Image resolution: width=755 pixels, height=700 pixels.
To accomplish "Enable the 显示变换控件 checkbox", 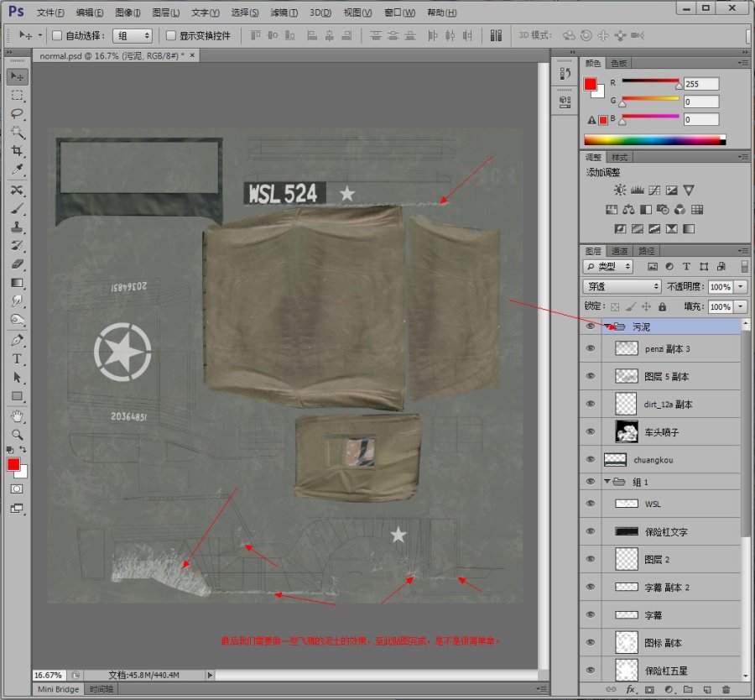I will [170, 35].
